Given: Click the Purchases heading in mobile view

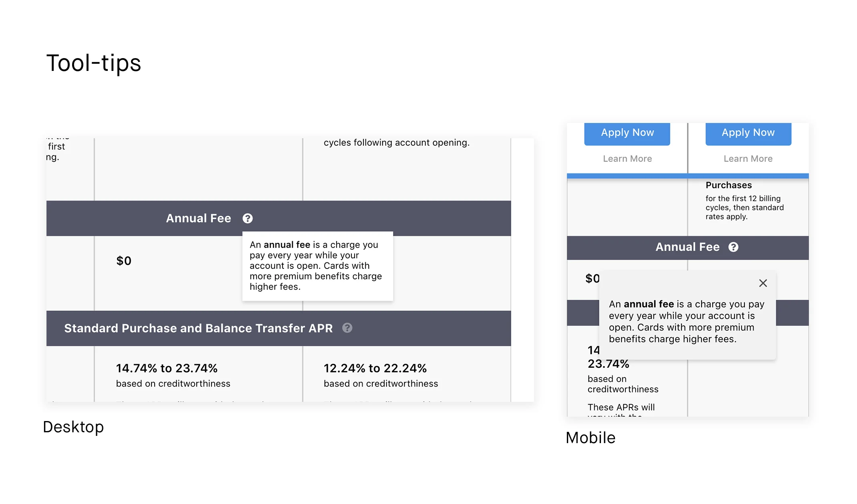Looking at the screenshot, I should (728, 185).
